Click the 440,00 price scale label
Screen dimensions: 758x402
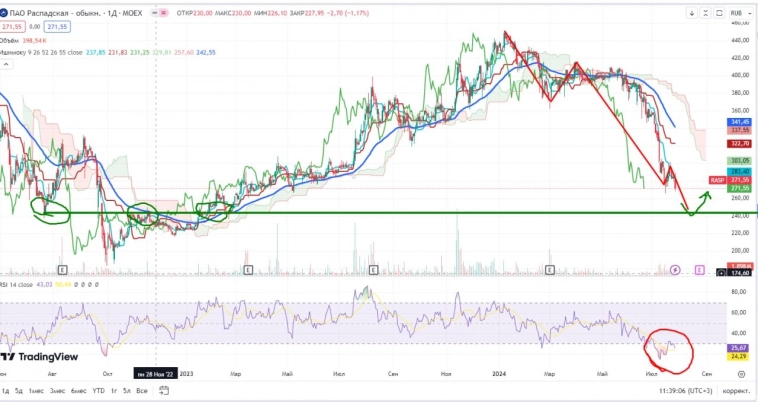740,41
